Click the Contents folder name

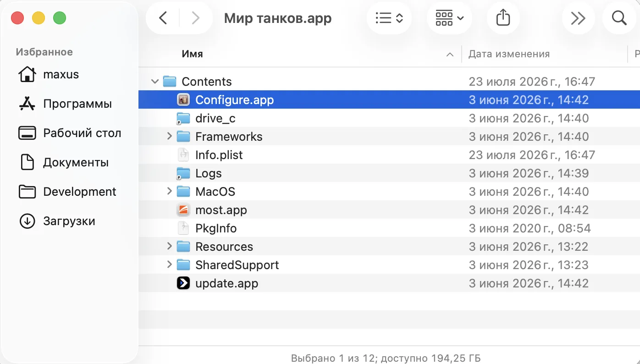click(207, 82)
